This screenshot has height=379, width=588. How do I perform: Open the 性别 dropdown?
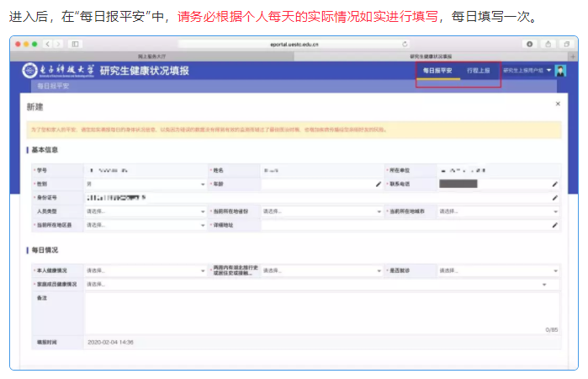pyautogui.click(x=143, y=184)
